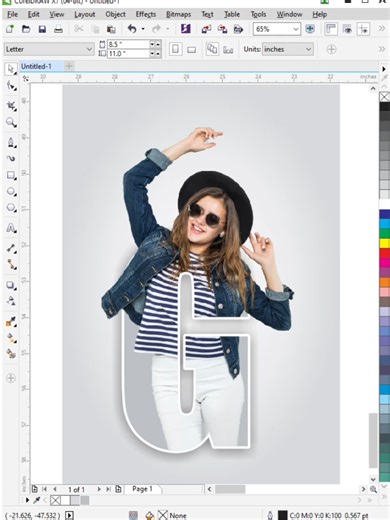Click the Import icon
This screenshot has width=390, height=520.
click(206, 29)
